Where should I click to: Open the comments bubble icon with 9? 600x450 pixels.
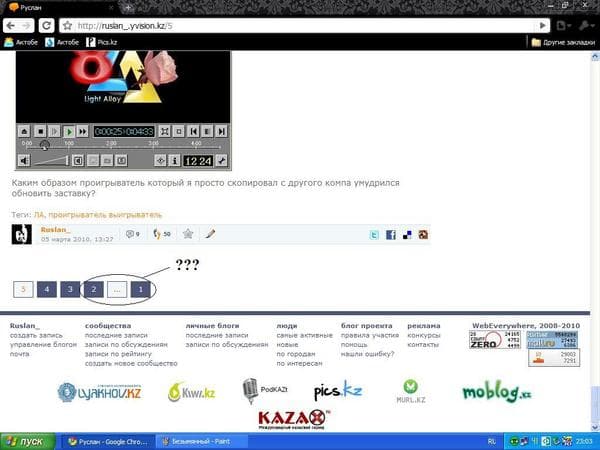(132, 234)
